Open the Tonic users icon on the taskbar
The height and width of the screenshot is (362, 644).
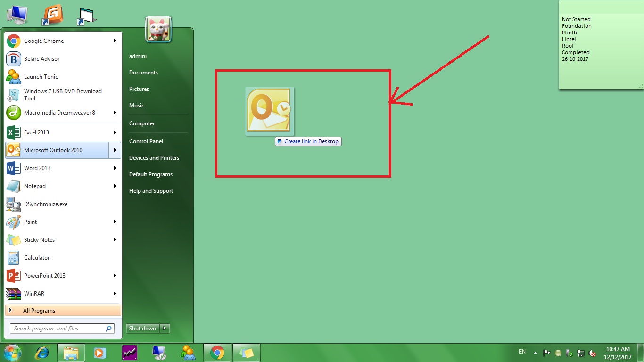[x=188, y=353]
